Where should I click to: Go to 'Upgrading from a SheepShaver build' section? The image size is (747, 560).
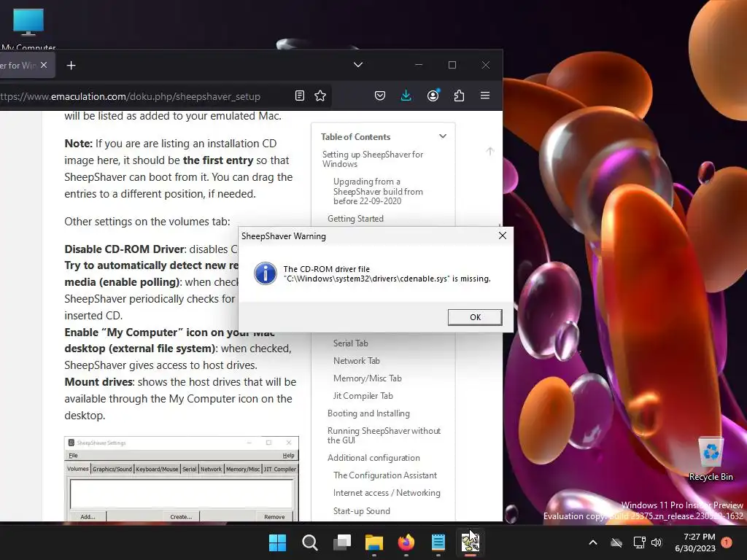pyautogui.click(x=378, y=191)
